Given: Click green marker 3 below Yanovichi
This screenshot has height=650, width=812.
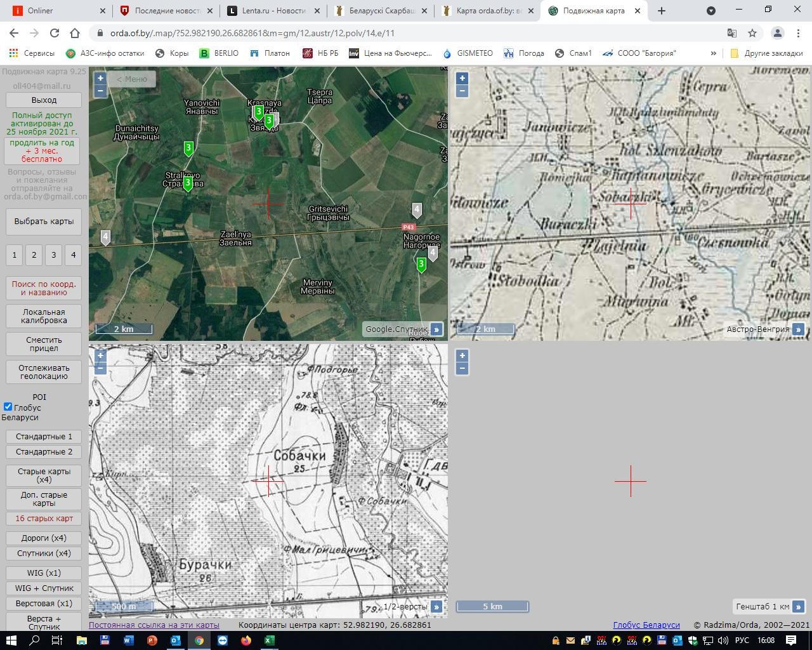Looking at the screenshot, I should [188, 149].
